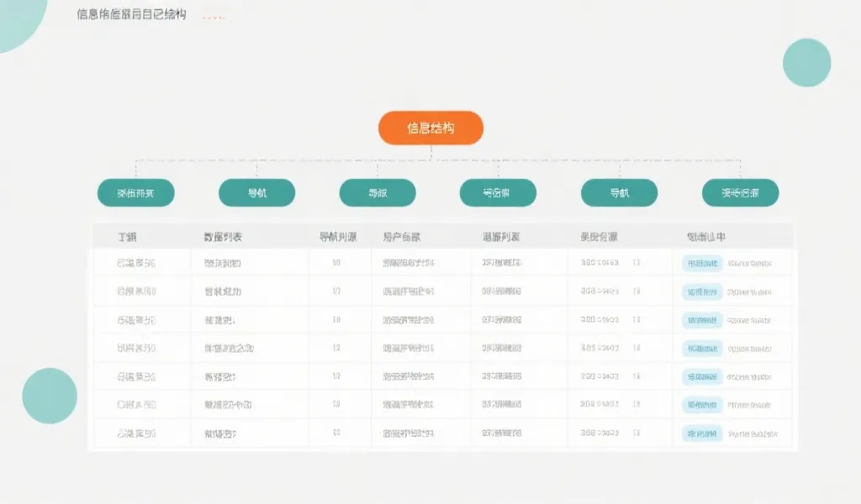The width and height of the screenshot is (861, 504).
Task: Sort by the 导航列表 column header
Action: click(x=338, y=236)
